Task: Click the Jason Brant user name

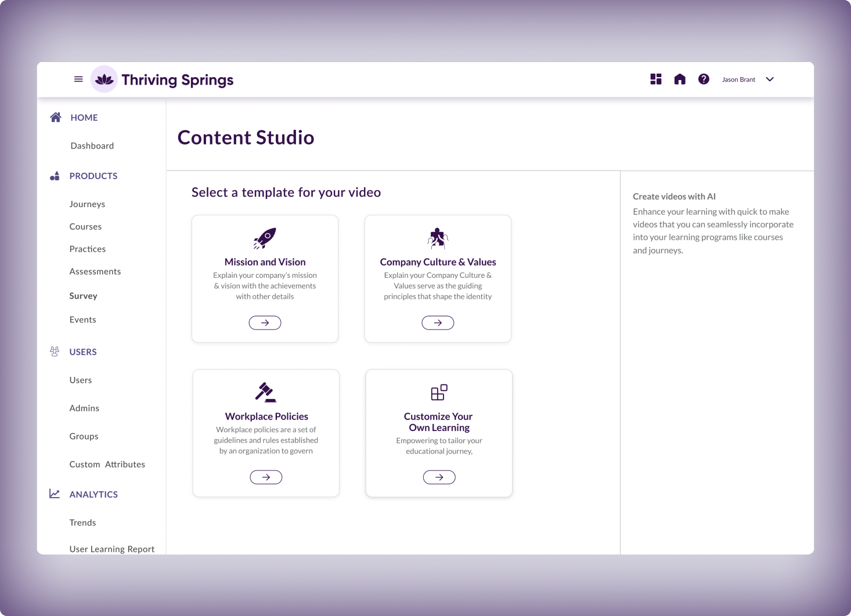Action: [738, 79]
